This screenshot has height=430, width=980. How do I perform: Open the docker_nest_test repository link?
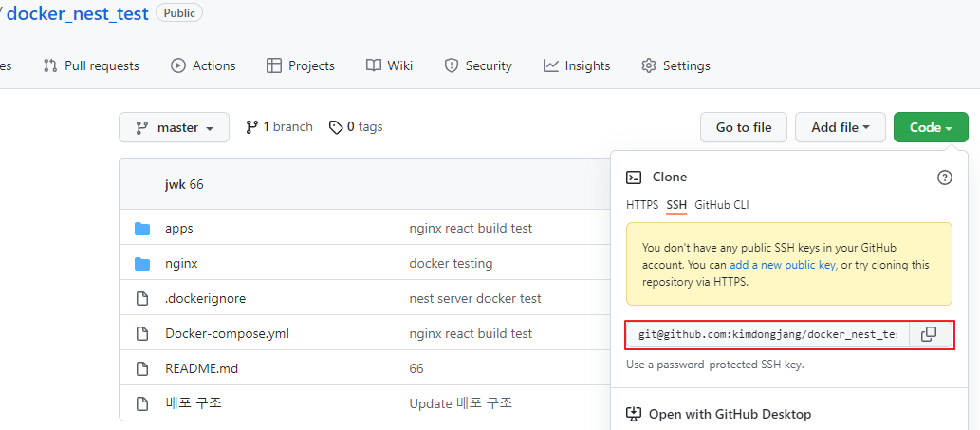[78, 13]
